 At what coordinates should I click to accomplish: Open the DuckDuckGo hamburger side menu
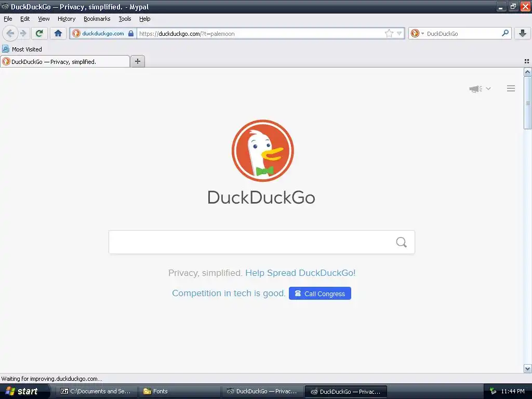[511, 88]
